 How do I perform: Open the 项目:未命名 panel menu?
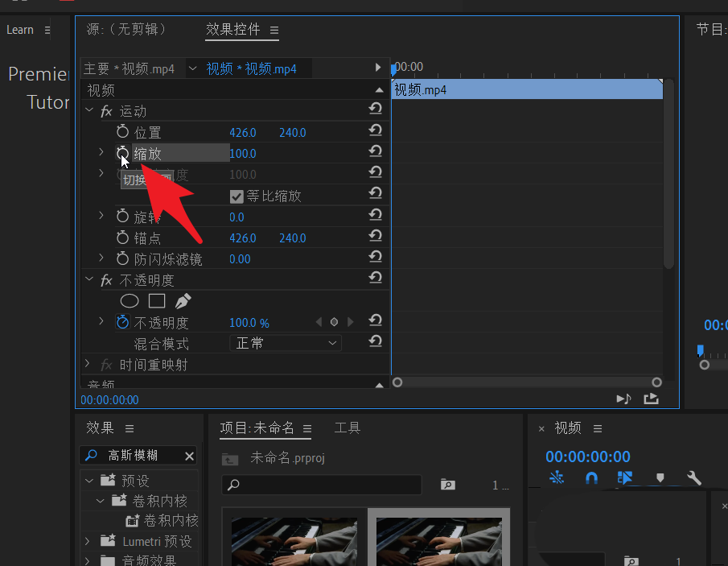coord(307,428)
